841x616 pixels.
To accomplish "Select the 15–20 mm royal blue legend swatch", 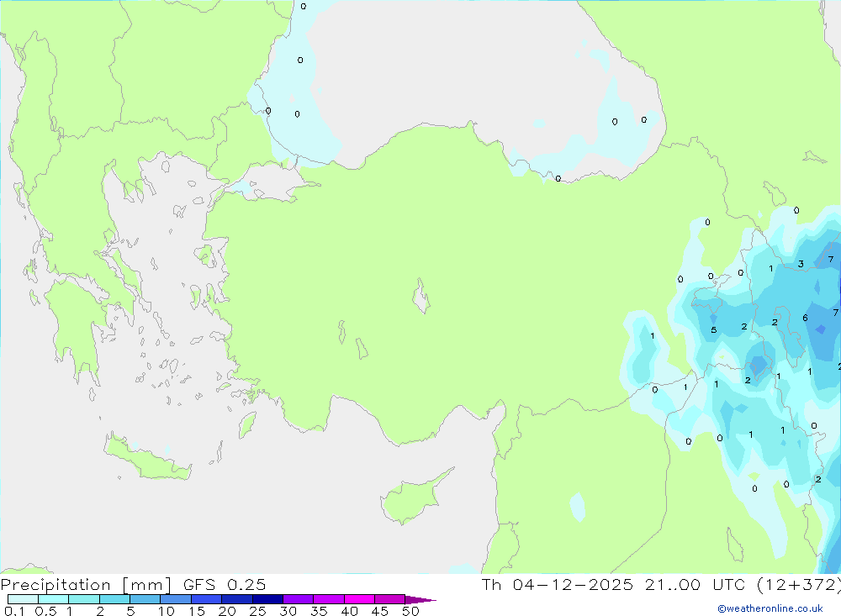I will tap(207, 599).
